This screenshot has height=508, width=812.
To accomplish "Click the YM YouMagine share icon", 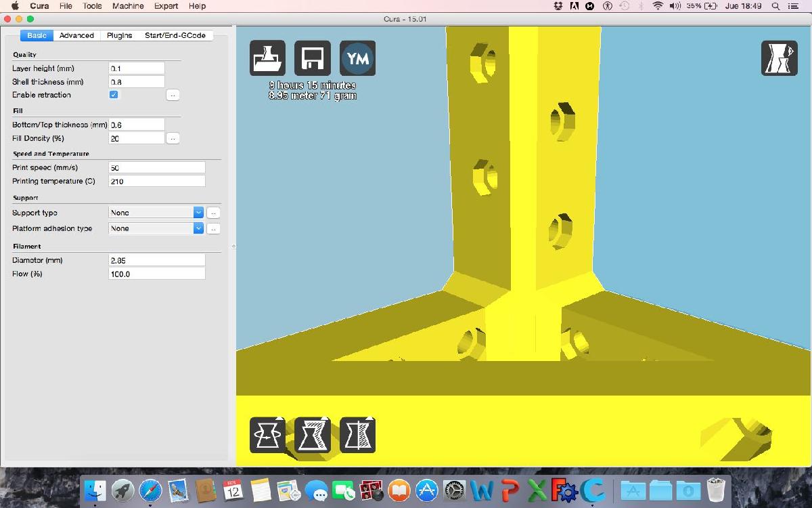I will [357, 58].
